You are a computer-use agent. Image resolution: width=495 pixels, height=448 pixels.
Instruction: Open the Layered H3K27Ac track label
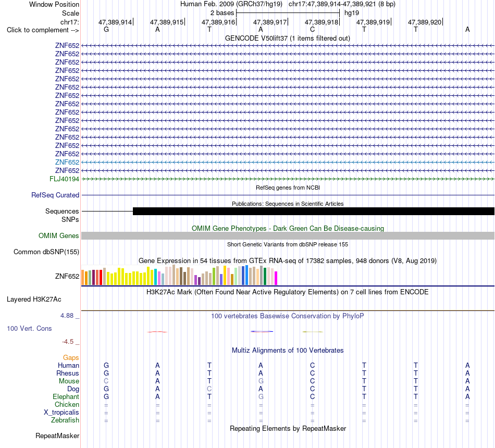pyautogui.click(x=34, y=300)
